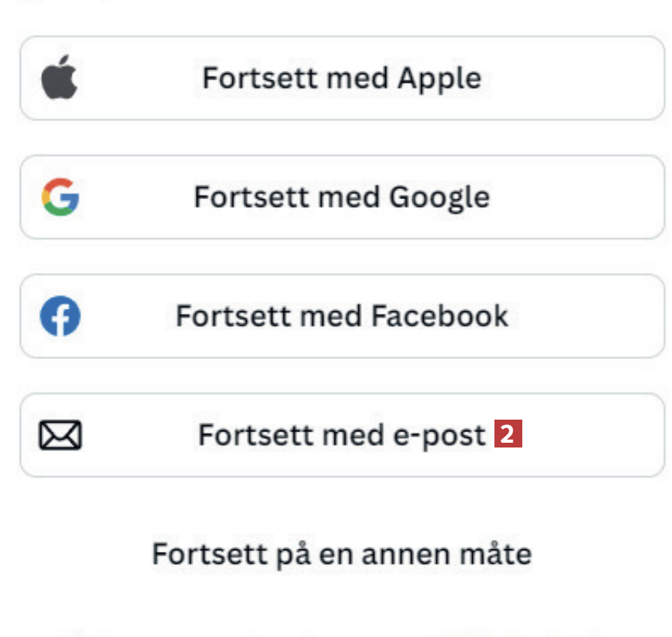
Task: Select the "Fortsett med Google" text label
Action: 342,197
